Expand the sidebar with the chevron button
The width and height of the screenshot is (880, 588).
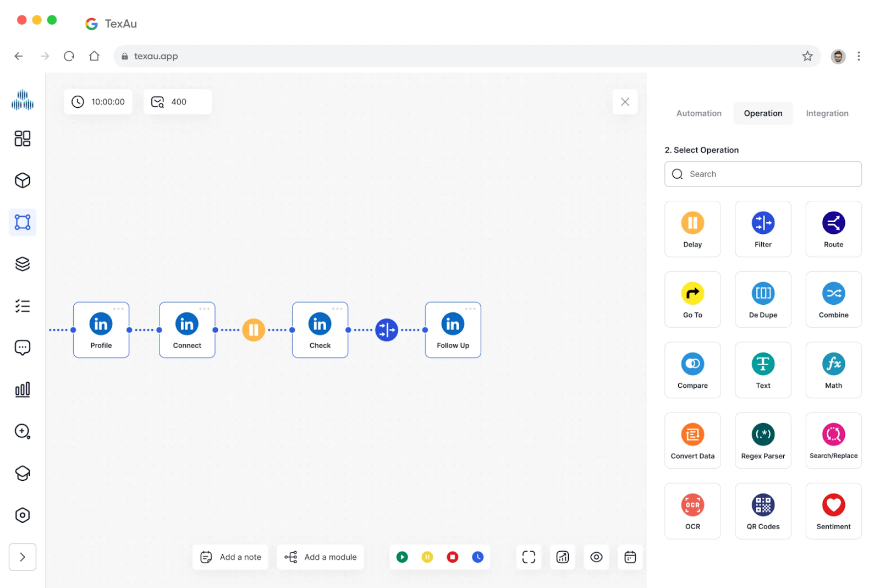(23, 557)
